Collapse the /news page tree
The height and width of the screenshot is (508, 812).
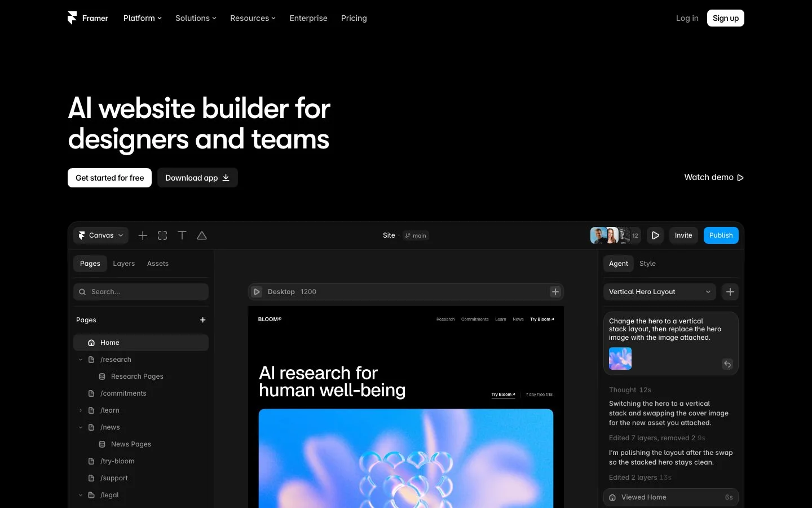[x=81, y=427]
